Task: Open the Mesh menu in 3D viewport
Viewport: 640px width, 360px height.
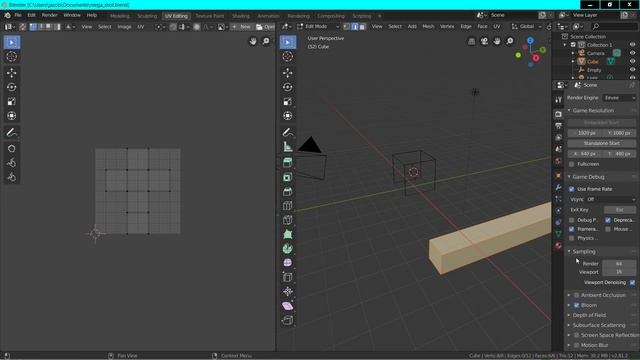Action: point(428,27)
